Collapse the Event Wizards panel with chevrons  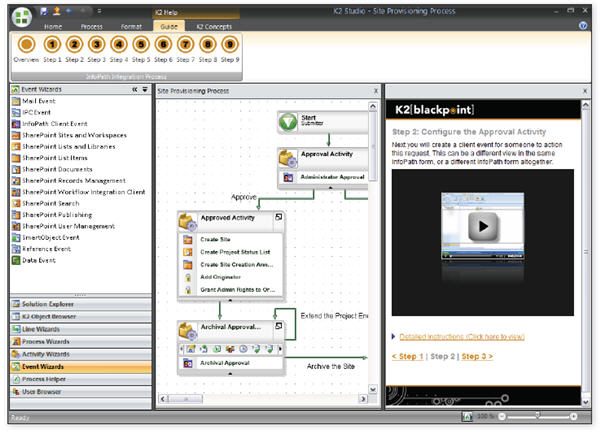[134, 90]
